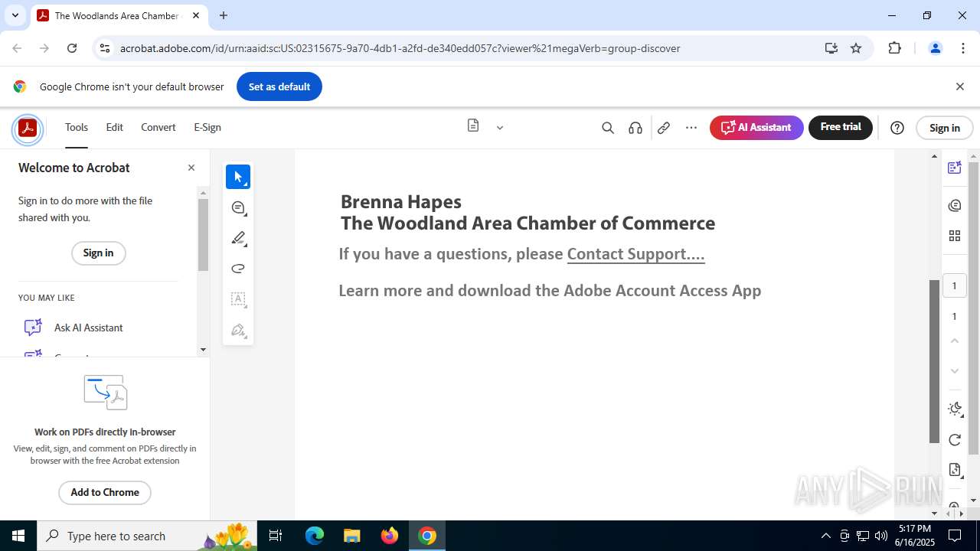Click the Chrome address bar URL
Viewport: 980px width, 551px height.
pyautogui.click(x=400, y=48)
